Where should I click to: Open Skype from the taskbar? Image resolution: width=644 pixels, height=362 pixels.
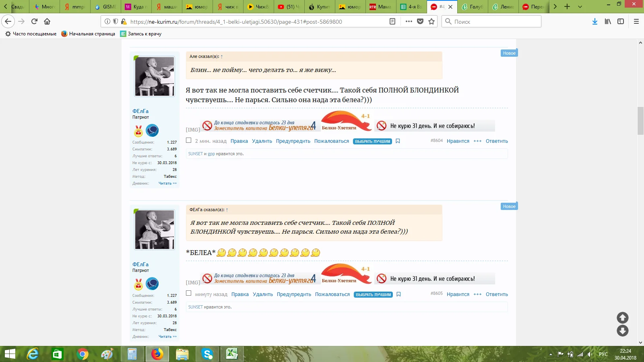207,354
